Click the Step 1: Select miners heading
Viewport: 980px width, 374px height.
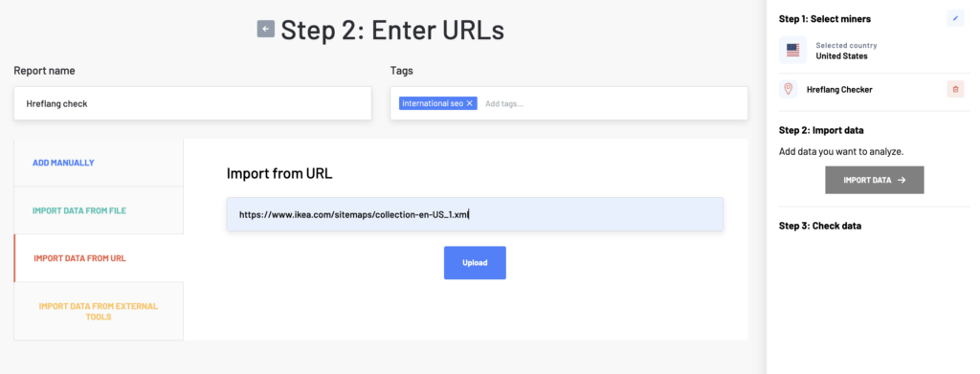[825, 19]
